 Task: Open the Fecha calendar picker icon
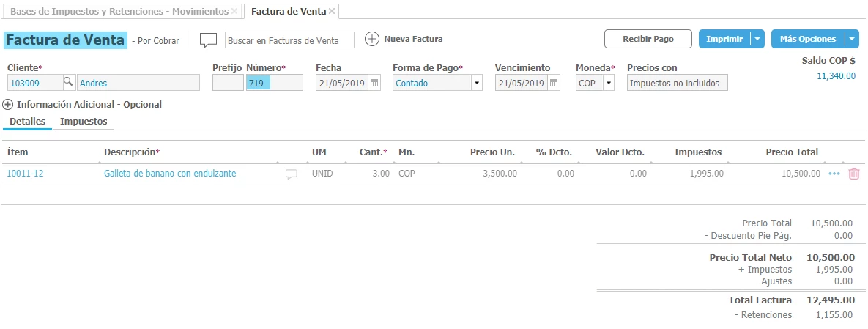pos(374,83)
